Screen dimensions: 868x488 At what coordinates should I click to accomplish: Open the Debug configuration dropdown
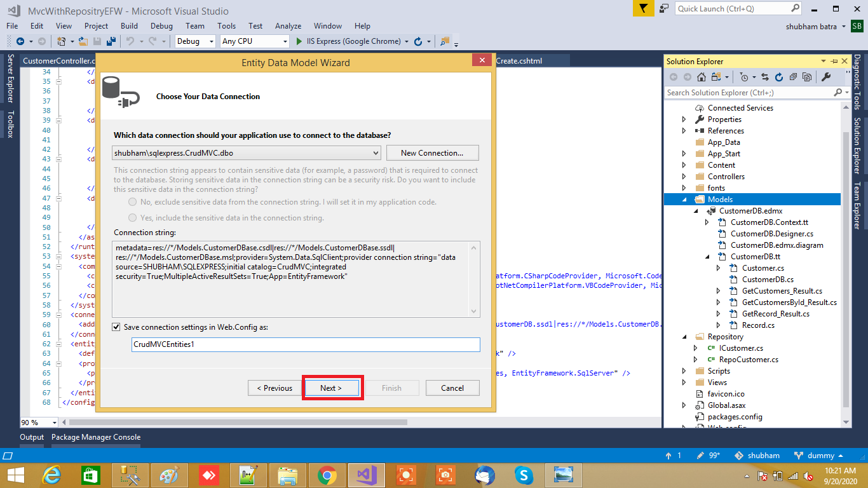coord(212,41)
